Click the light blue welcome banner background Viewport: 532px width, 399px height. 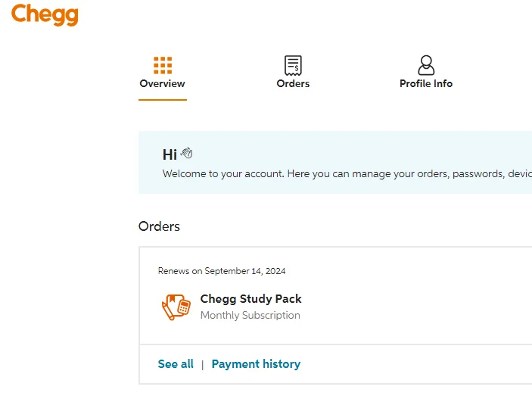tap(335, 162)
